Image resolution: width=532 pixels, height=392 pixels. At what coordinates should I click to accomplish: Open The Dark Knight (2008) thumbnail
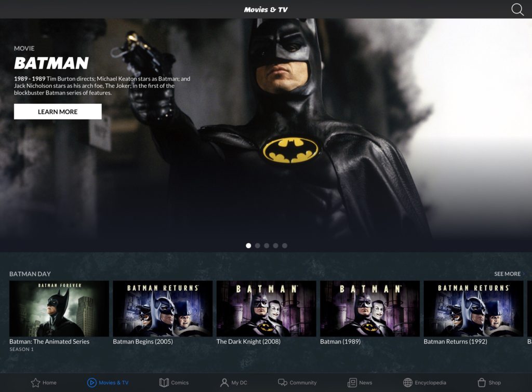coord(267,308)
